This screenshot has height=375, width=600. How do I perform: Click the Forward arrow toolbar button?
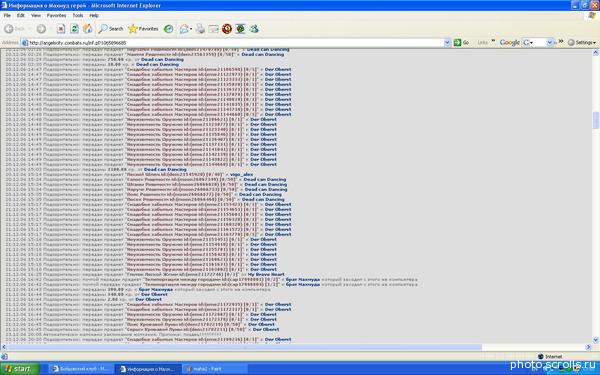click(x=41, y=29)
